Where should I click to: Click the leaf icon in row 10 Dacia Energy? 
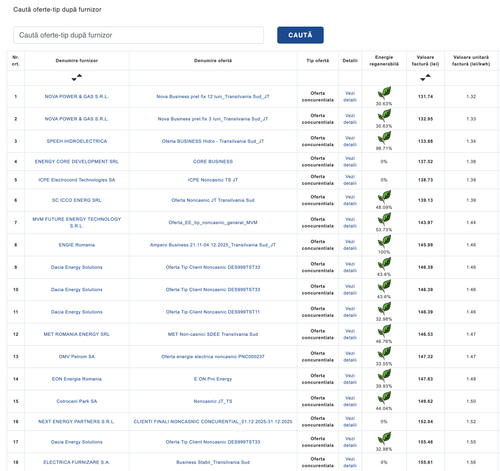[x=384, y=286]
